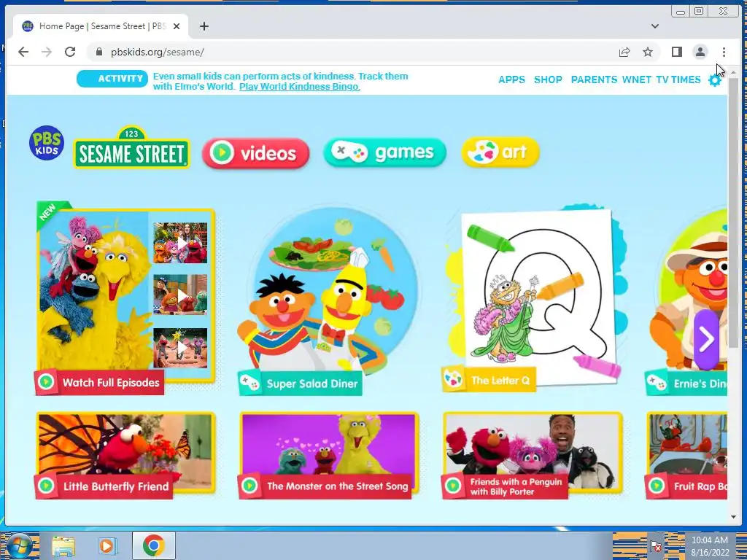Image resolution: width=747 pixels, height=560 pixels.
Task: Play the Little Butterfly Friend video
Action: point(126,452)
